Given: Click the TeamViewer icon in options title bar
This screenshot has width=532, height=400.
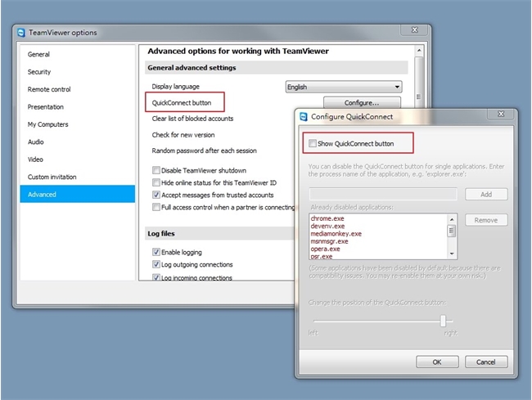Looking at the screenshot, I should pyautogui.click(x=21, y=33).
